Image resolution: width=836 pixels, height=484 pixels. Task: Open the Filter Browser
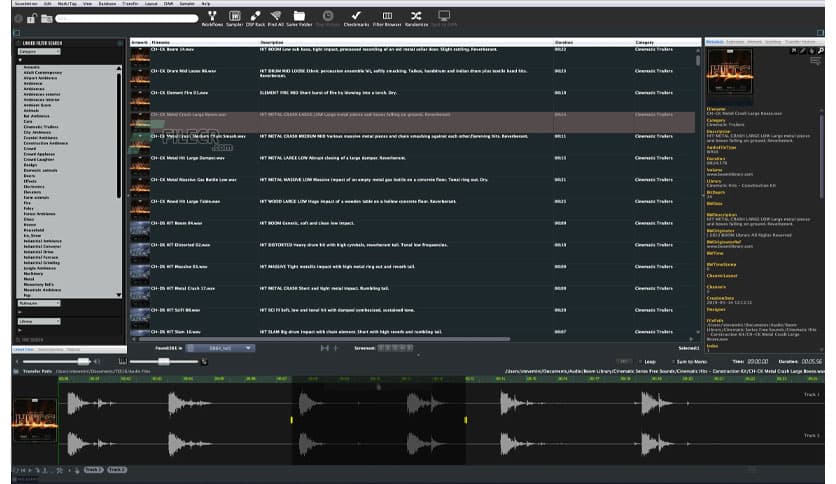point(387,18)
